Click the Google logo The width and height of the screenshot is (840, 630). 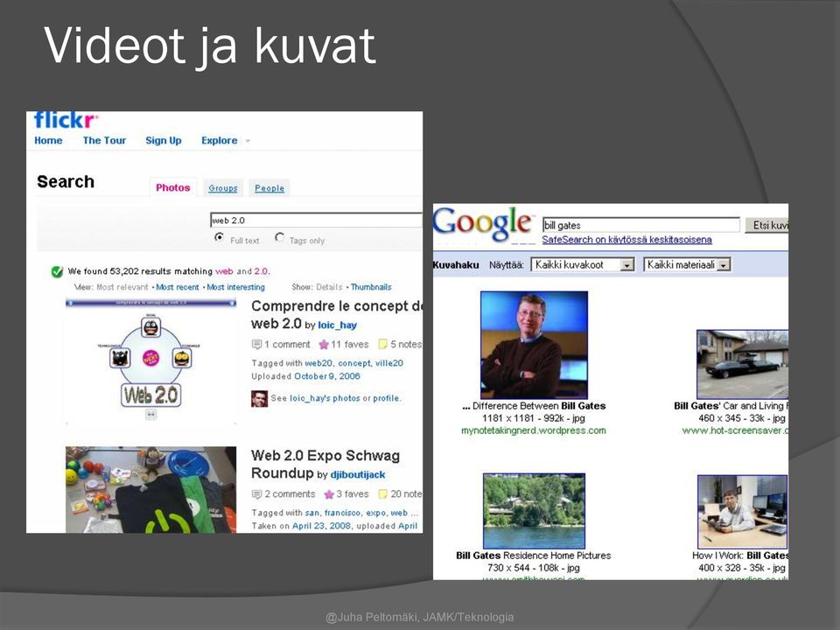tap(483, 223)
